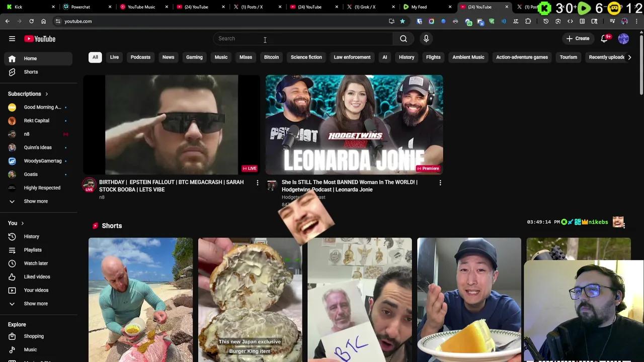Screen dimensions: 644x362
Task: Select the News filter chip
Action: tap(168, 57)
